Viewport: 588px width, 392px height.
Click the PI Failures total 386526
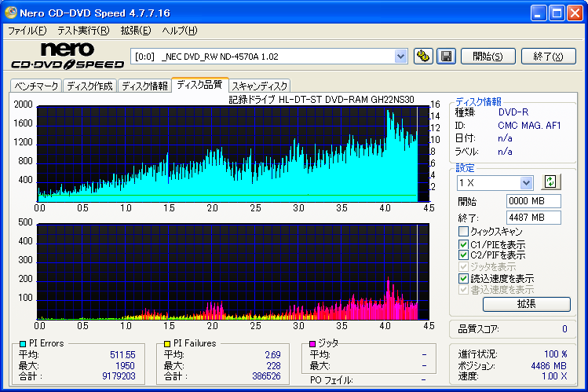(x=266, y=376)
